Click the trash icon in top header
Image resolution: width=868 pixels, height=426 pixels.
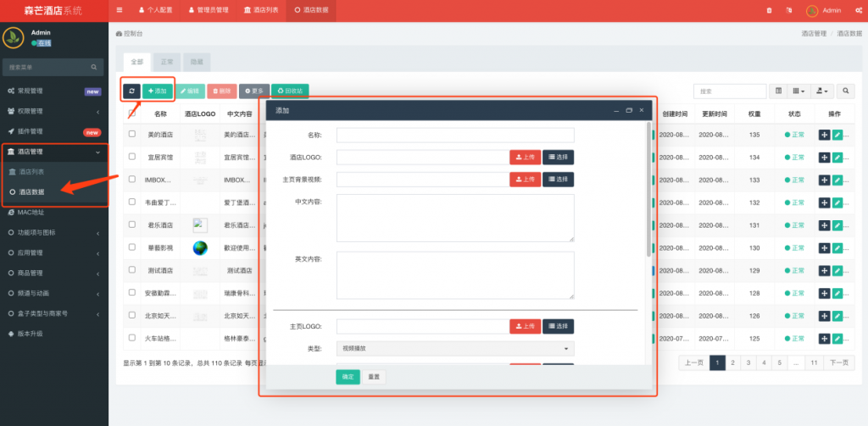[769, 10]
